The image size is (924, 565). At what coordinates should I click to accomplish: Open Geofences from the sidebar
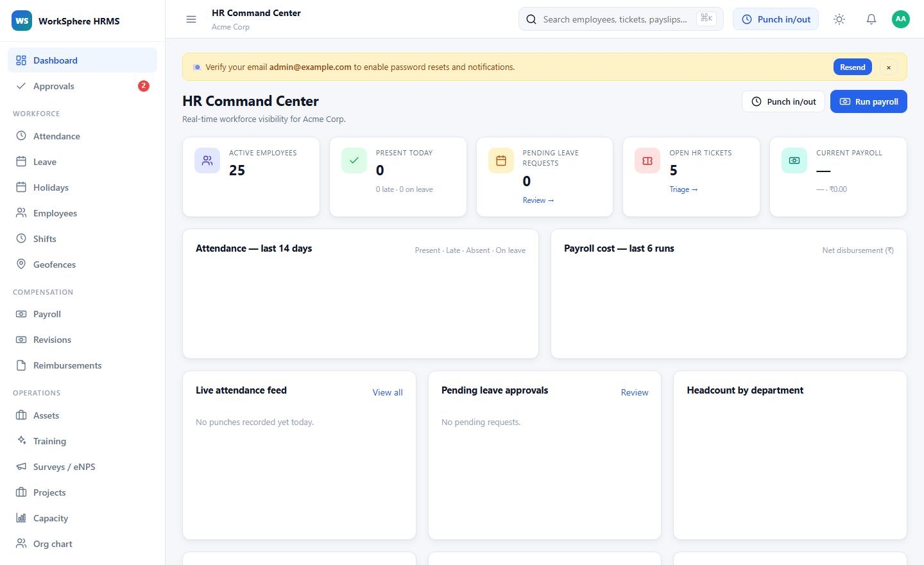click(82, 265)
